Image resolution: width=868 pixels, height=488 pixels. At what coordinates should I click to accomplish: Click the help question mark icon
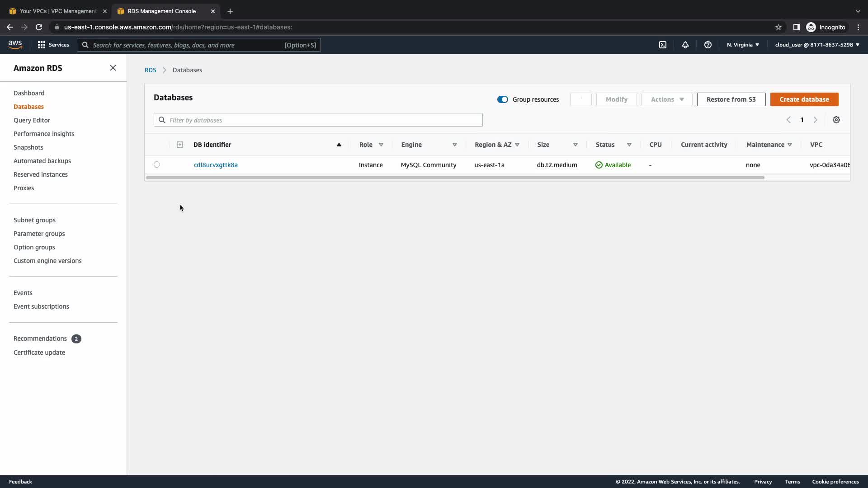(x=708, y=45)
